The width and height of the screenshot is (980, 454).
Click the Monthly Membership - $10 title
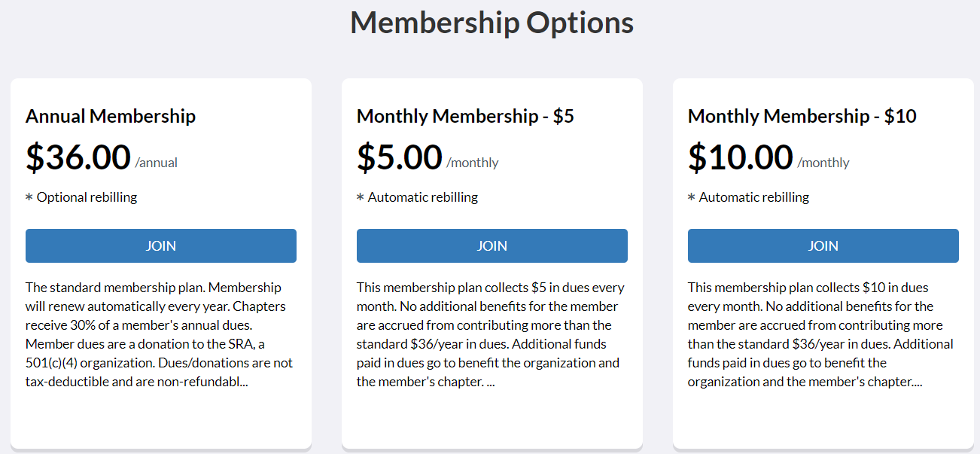pyautogui.click(x=802, y=117)
